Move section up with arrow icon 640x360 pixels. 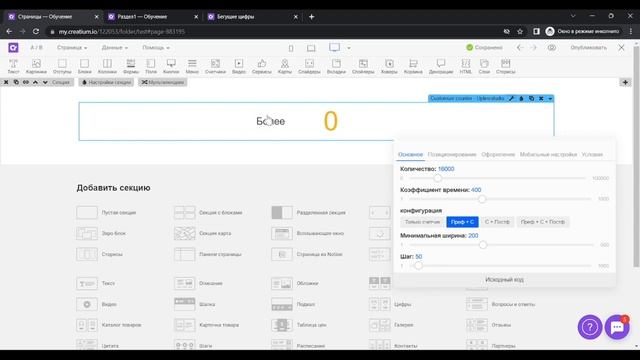tap(35, 82)
